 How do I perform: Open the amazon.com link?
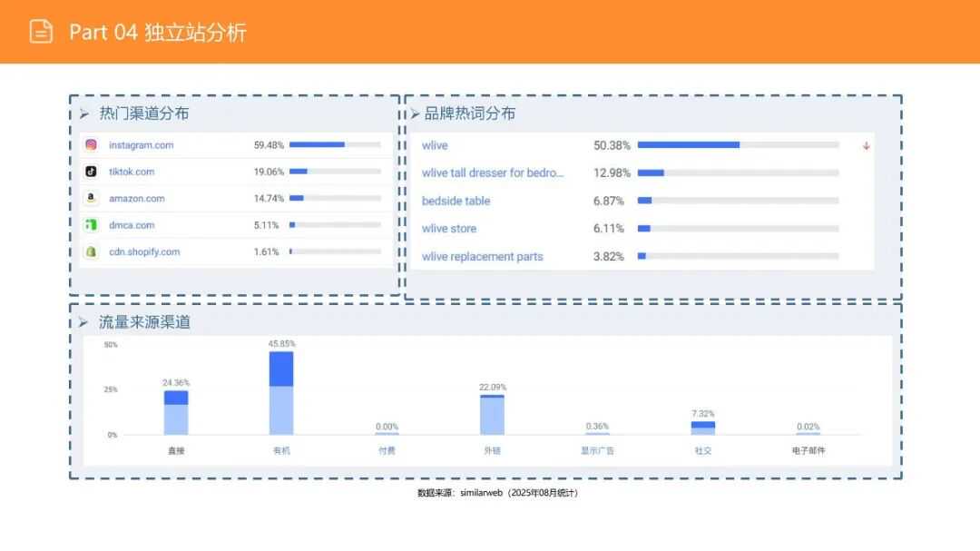tap(137, 198)
